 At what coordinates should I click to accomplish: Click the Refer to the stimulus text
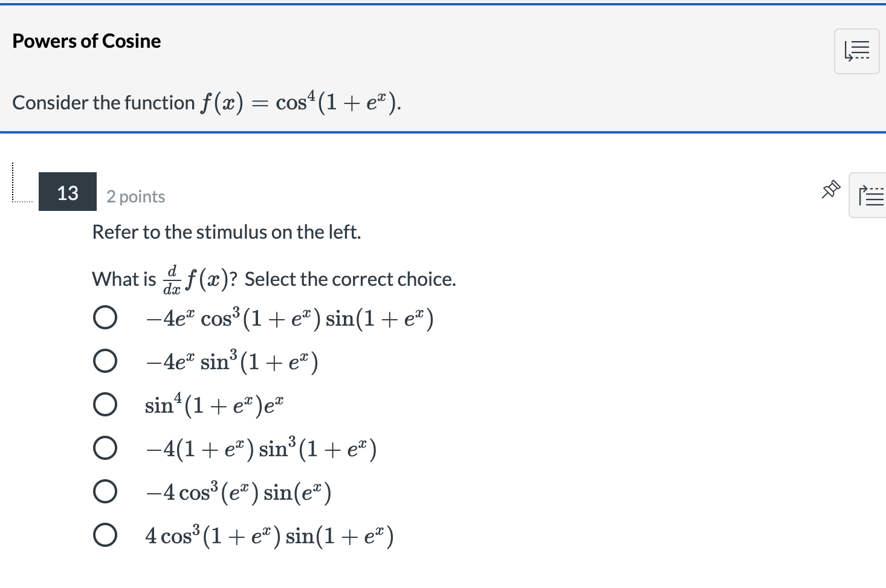227,231
